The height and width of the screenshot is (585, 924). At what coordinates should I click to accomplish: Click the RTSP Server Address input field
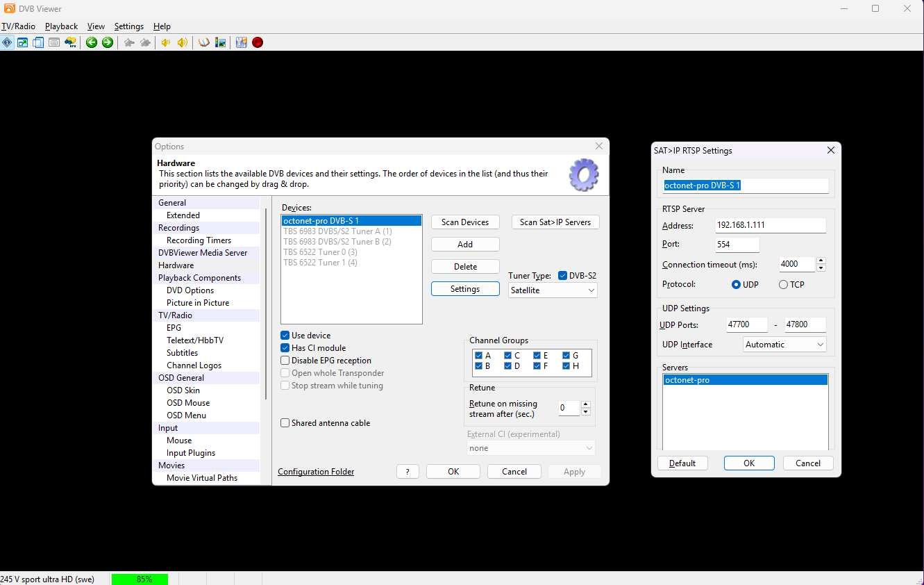click(770, 226)
